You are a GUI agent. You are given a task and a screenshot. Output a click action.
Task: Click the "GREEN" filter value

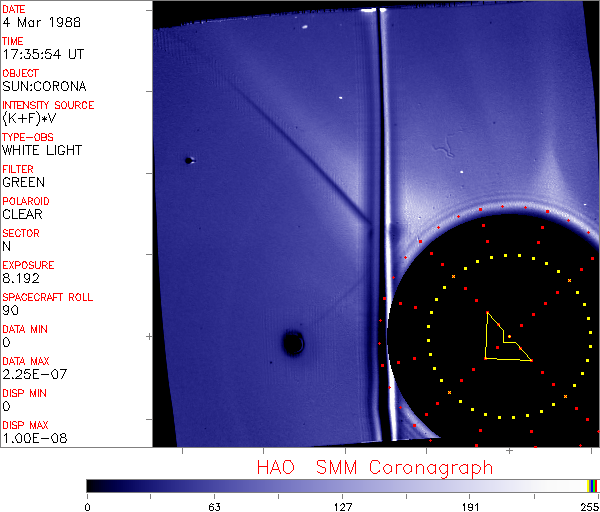(23, 182)
